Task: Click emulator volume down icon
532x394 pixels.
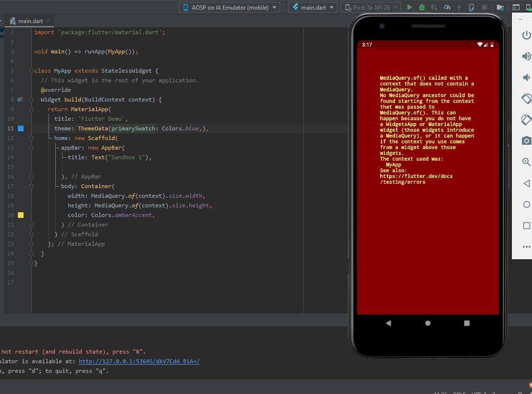Action: pos(526,77)
